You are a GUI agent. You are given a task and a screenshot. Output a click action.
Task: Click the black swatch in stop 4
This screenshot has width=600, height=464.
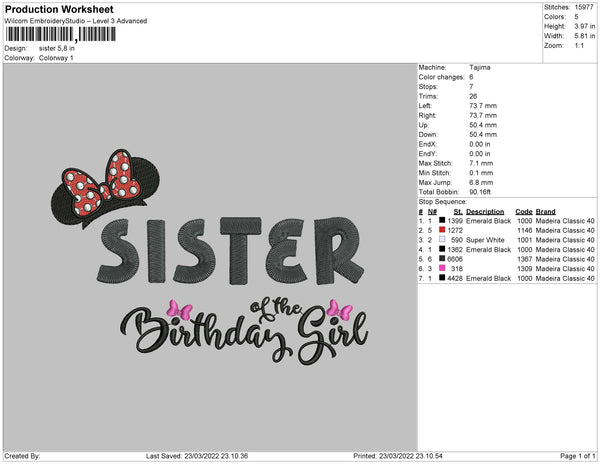click(442, 249)
